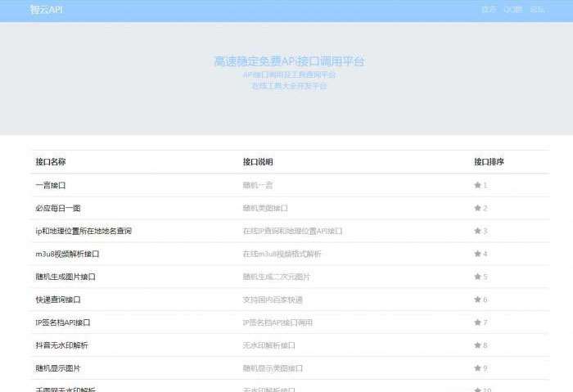This screenshot has width=573, height=392.
Task: Open the 快递查询接口 entry
Action: pos(58,300)
